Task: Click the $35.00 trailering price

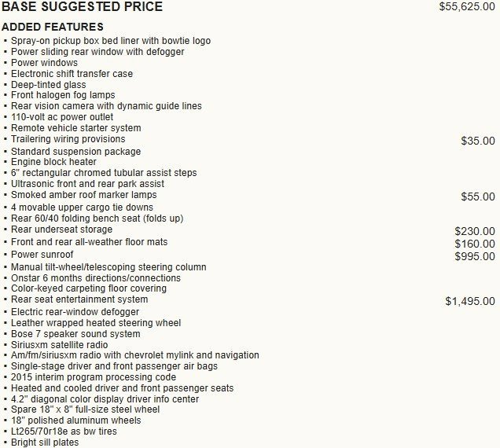Action: (478, 141)
